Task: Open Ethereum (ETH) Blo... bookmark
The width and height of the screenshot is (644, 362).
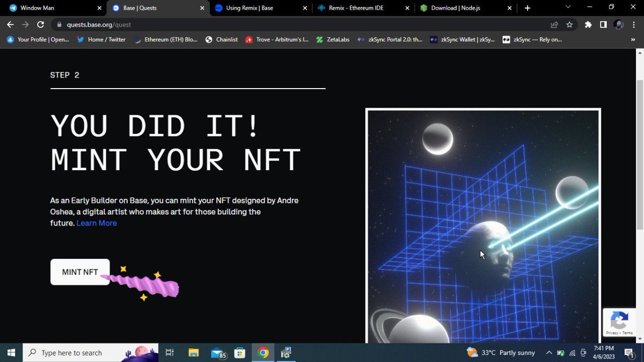Action: point(165,39)
